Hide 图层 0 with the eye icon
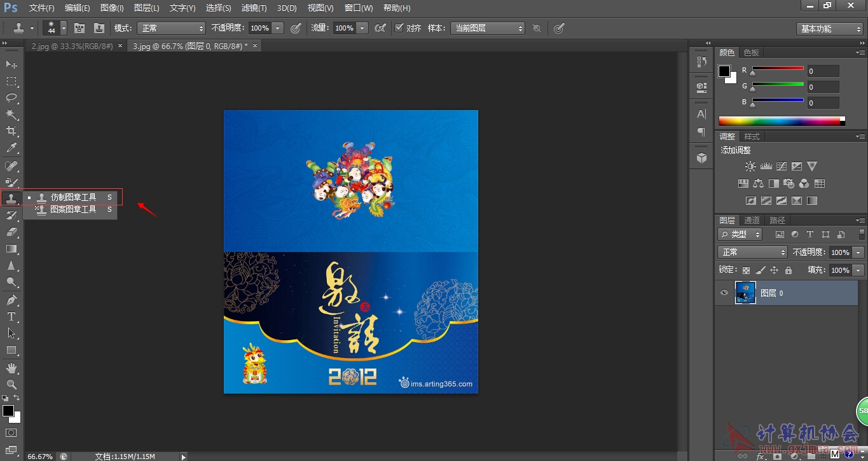 [x=724, y=293]
